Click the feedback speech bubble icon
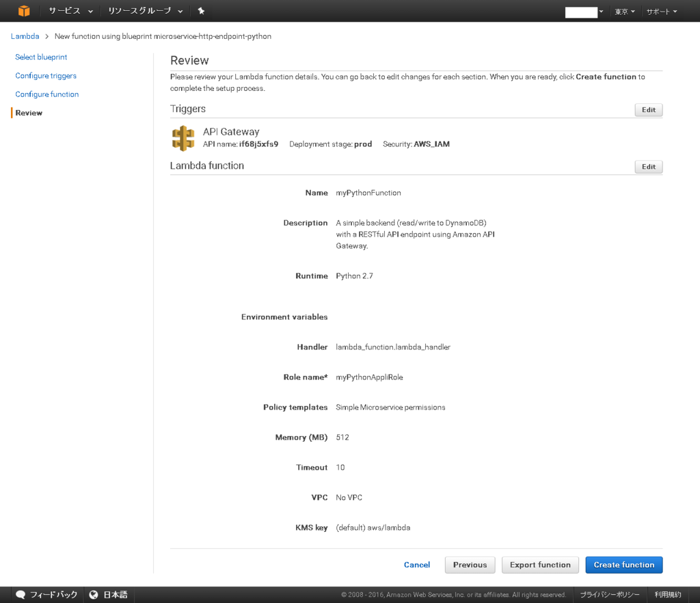The image size is (700, 603). click(20, 595)
